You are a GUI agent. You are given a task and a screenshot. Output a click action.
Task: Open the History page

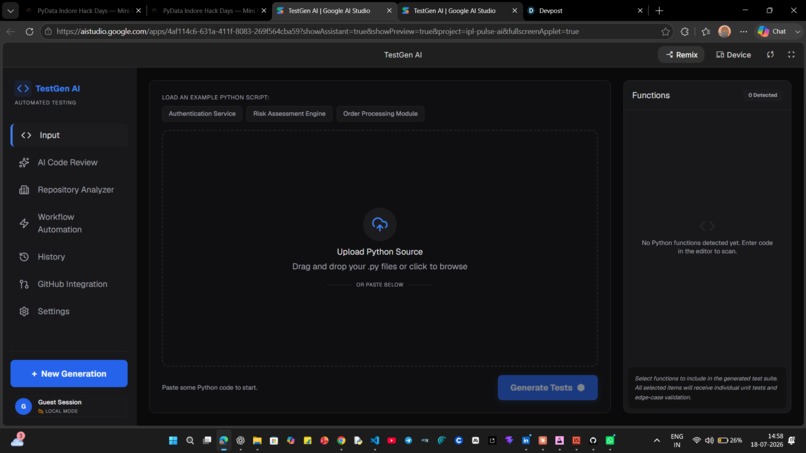[x=69, y=257]
